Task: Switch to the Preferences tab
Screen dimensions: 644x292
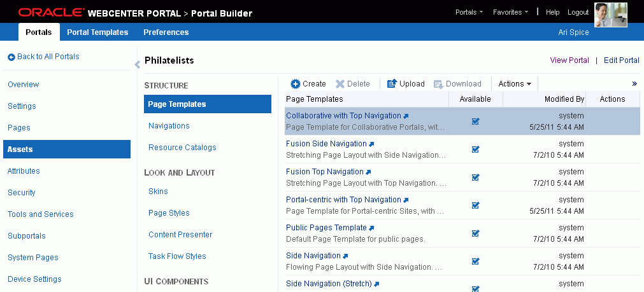Action: pyautogui.click(x=166, y=32)
